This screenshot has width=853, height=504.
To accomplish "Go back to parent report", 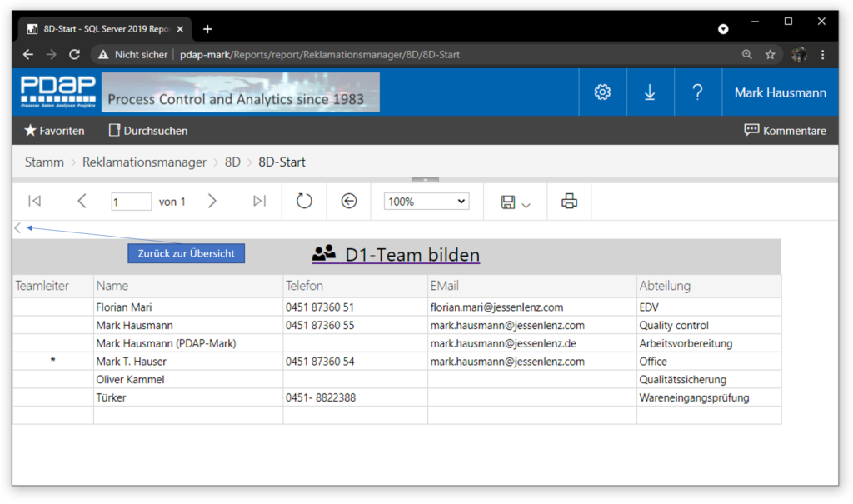I will click(349, 202).
